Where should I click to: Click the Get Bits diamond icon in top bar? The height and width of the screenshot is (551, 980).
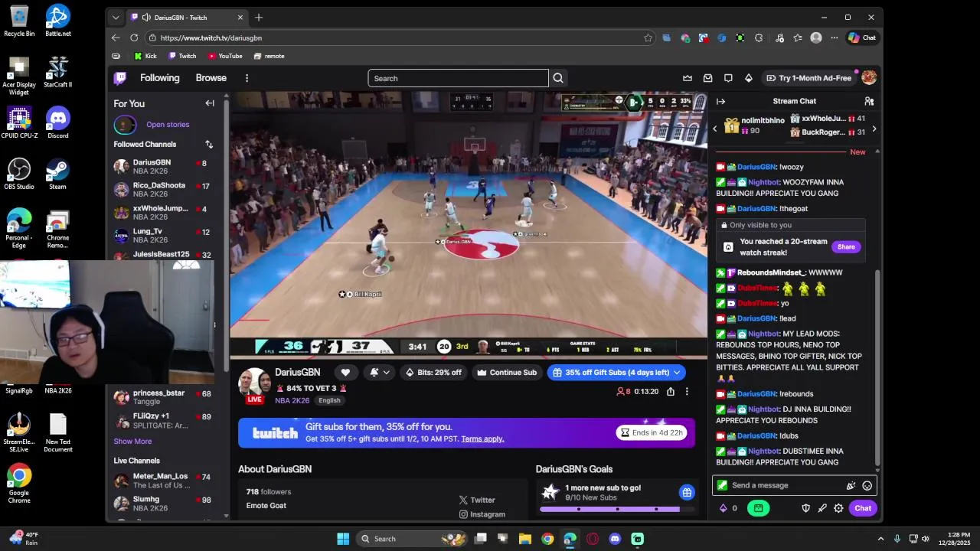(749, 78)
